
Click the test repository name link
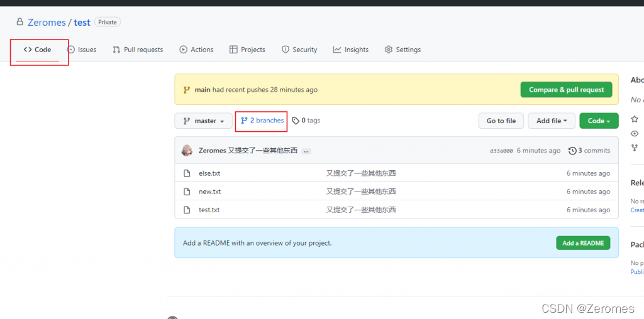tap(82, 22)
